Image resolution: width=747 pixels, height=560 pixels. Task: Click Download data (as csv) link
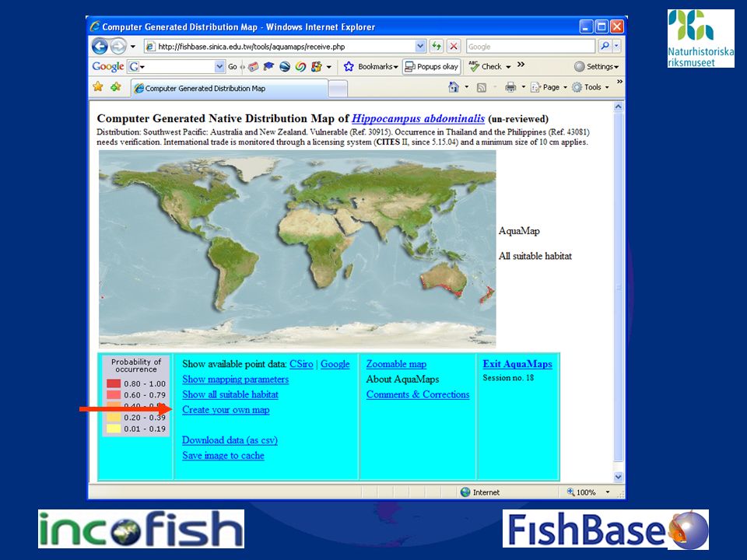pos(230,440)
